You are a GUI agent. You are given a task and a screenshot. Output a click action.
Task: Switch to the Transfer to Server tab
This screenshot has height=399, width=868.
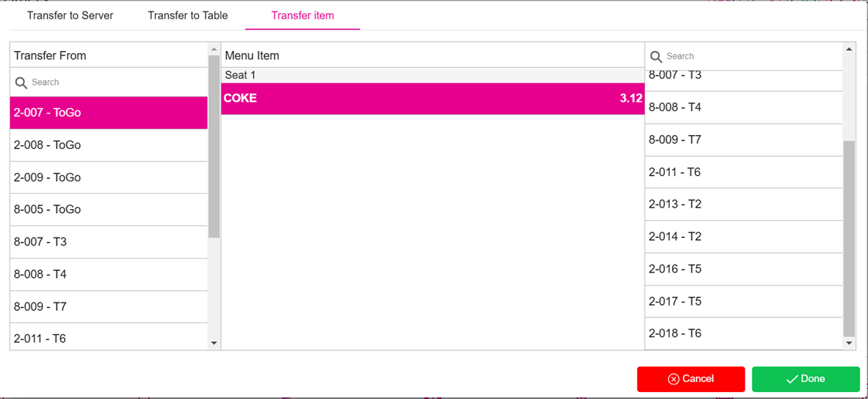tap(70, 15)
